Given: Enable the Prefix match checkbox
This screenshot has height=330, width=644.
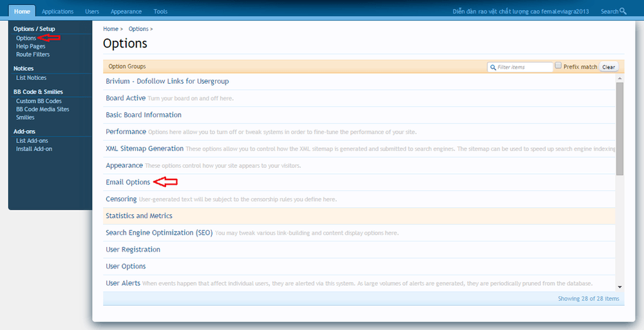Looking at the screenshot, I should coord(558,65).
